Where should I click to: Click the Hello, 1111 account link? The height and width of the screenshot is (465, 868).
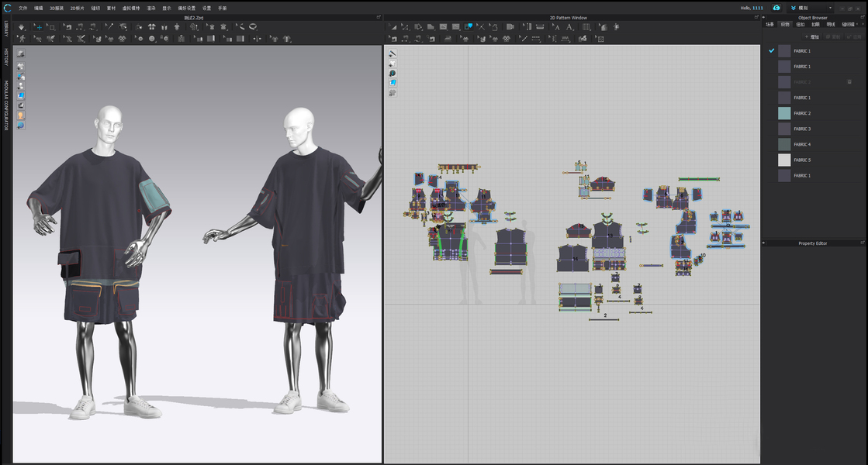point(752,8)
